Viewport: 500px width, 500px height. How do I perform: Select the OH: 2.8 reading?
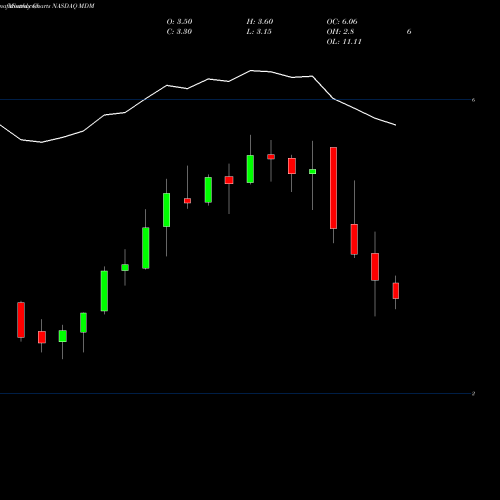[340, 31]
